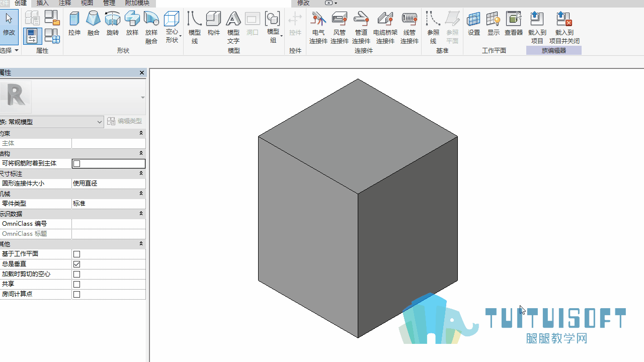Select the 放样融合 (Swept Blend) tool

click(151, 28)
